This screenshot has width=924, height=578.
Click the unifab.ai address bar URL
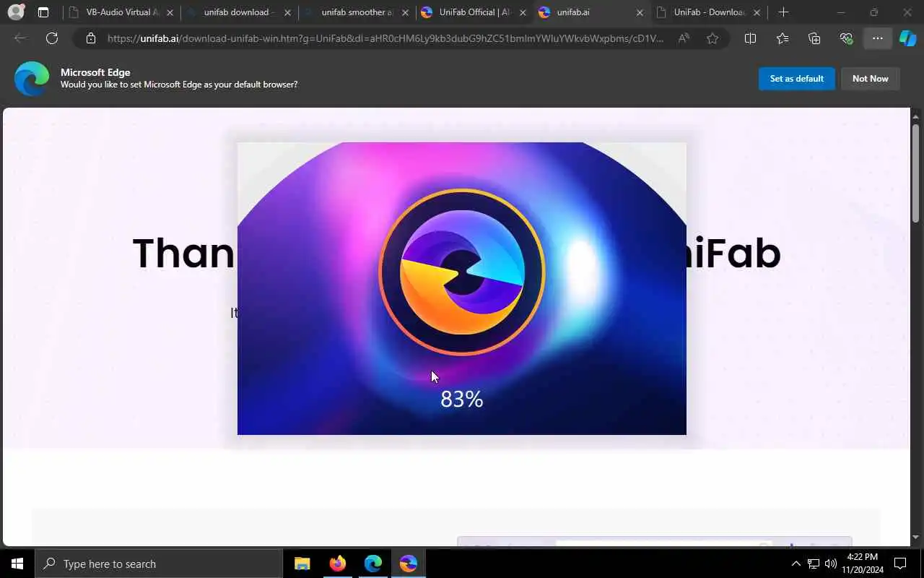(385, 38)
